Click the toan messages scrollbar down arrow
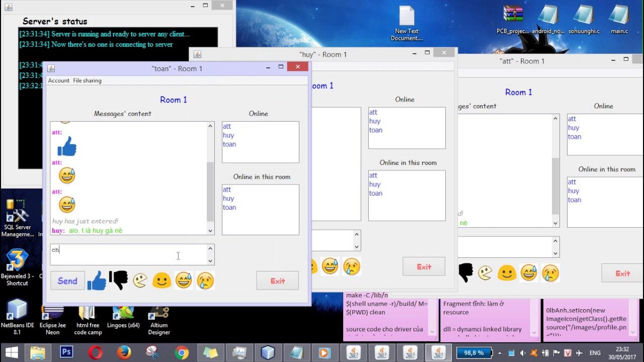Image resolution: width=644 pixels, height=362 pixels. [x=211, y=231]
